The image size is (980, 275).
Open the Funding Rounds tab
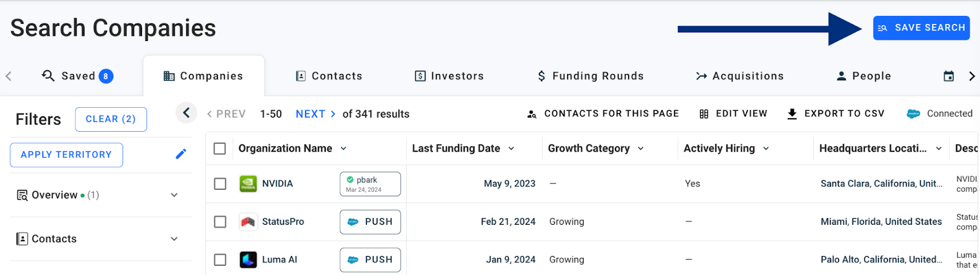point(590,76)
